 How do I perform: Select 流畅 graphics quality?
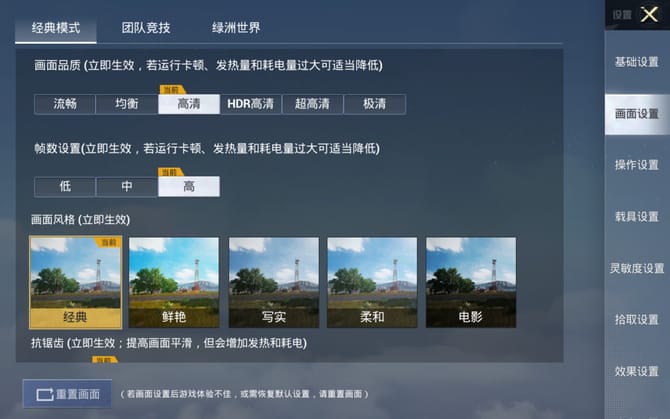click(65, 104)
